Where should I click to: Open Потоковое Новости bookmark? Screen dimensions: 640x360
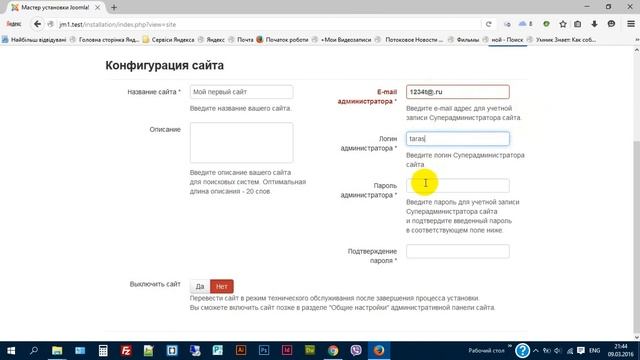tap(409, 40)
